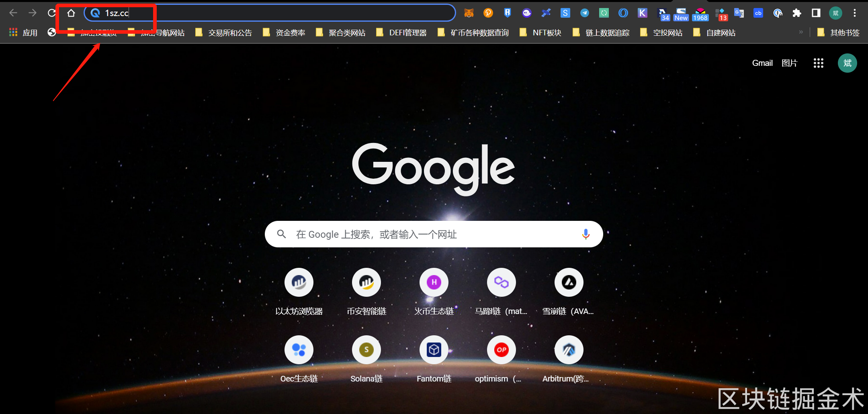Open the Google apps grid launcher

pos(819,63)
